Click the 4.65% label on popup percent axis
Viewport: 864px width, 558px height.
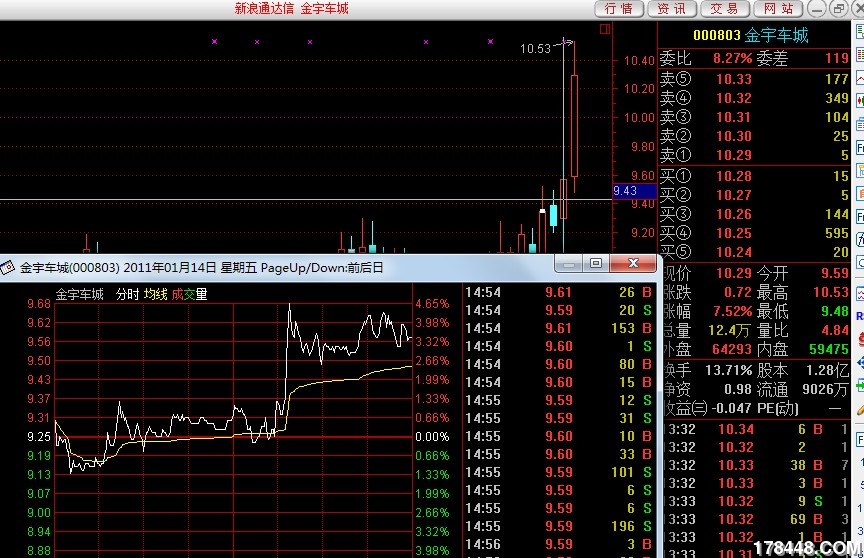click(432, 304)
